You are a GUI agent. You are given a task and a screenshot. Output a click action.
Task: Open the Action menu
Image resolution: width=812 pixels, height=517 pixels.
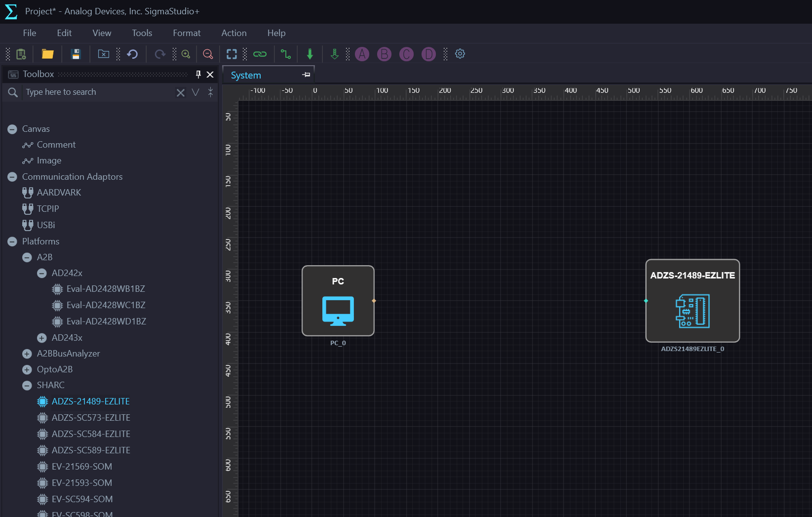pyautogui.click(x=234, y=33)
